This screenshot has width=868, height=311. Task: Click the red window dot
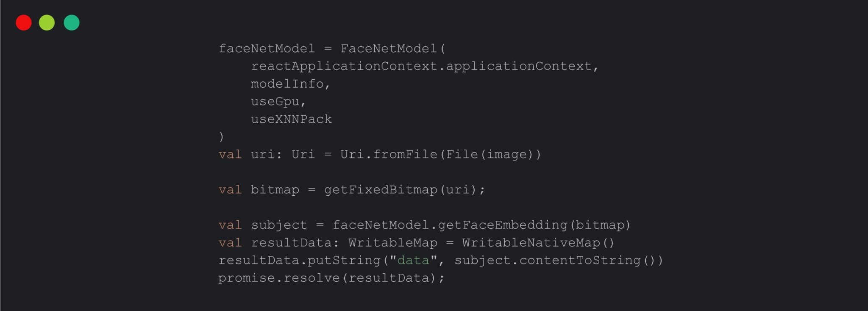[24, 22]
